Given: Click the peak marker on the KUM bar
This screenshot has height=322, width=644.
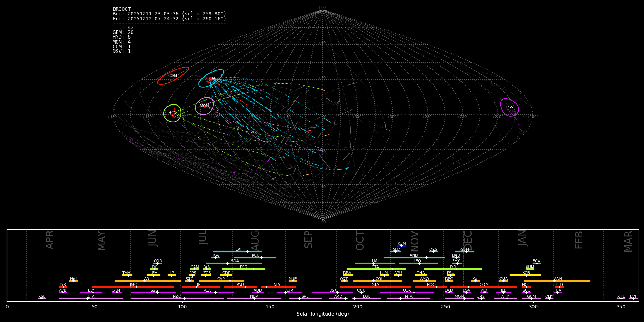Looking at the screenshot, I should pyautogui.click(x=401, y=246).
